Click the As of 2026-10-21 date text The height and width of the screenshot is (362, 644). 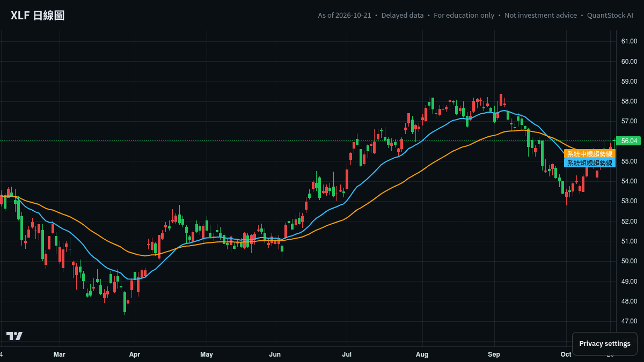(345, 16)
